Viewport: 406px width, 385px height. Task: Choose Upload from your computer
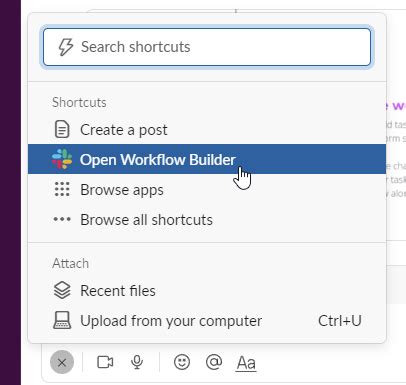tap(207, 321)
